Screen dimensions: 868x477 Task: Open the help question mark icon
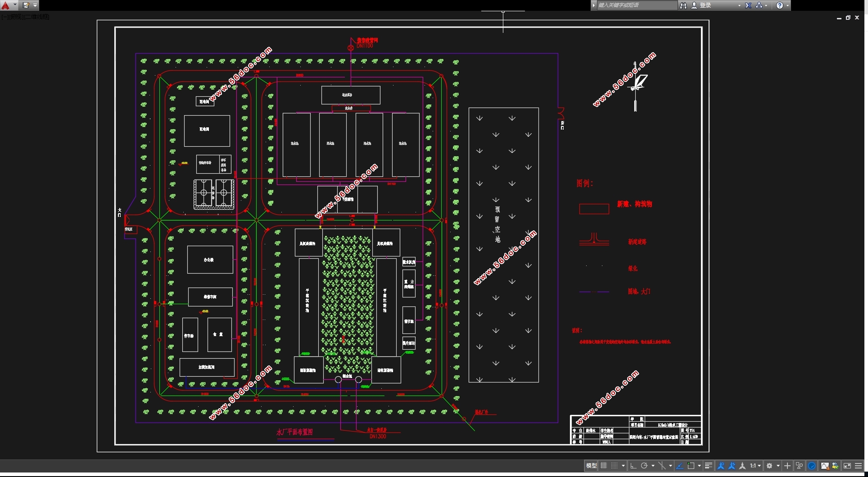(x=780, y=5)
